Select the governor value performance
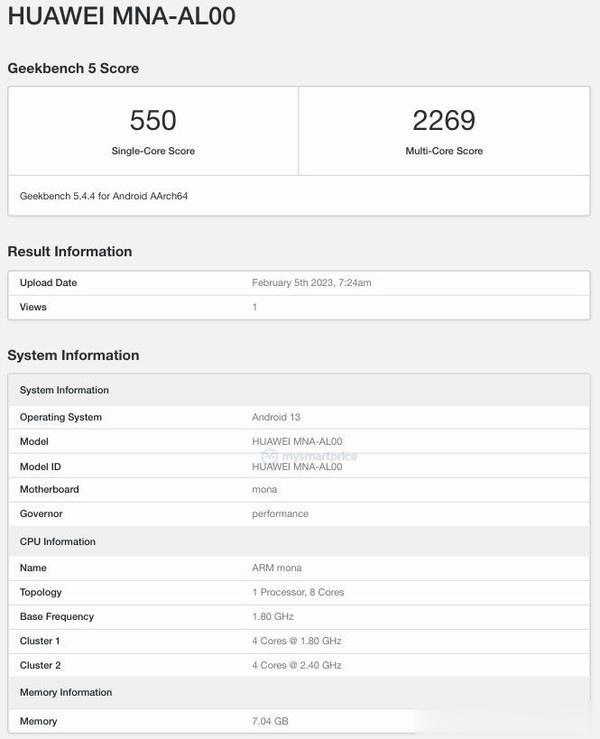600x739 pixels. (x=280, y=514)
